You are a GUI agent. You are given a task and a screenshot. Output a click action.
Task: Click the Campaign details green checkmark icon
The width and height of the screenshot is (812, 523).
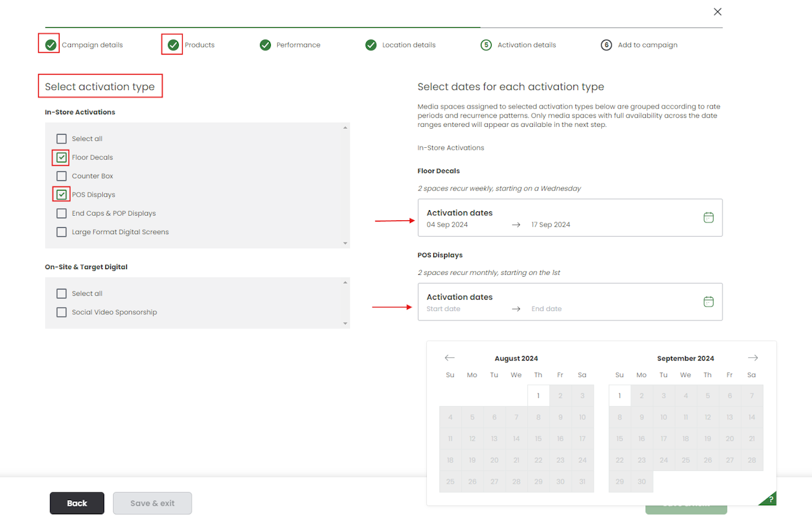pos(51,45)
